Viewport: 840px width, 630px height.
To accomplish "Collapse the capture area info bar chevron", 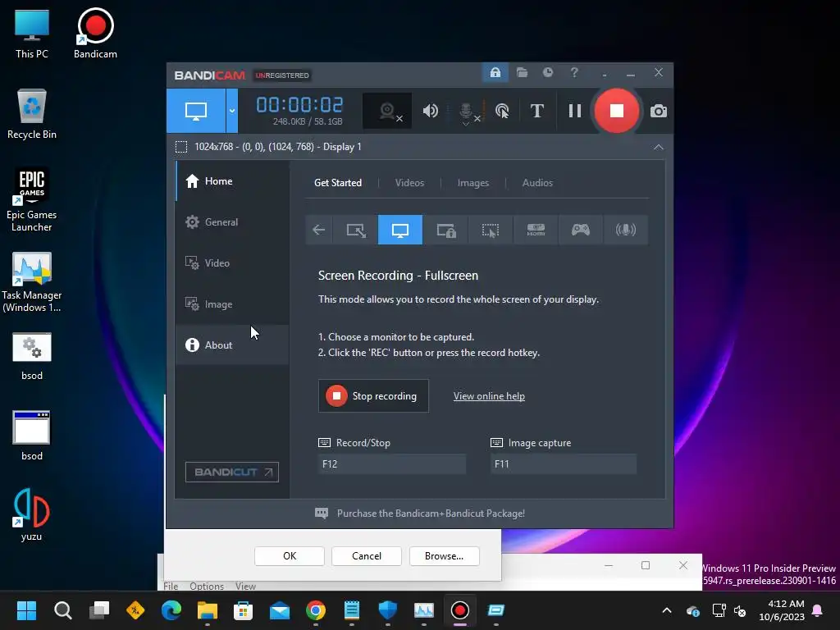I will [x=659, y=147].
